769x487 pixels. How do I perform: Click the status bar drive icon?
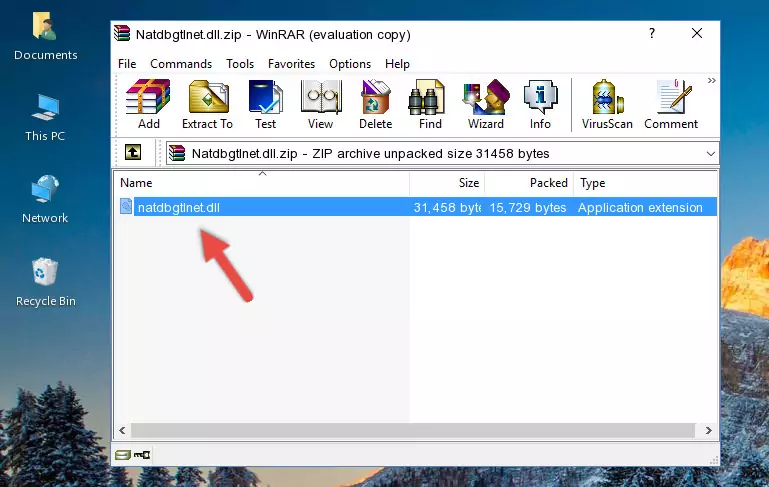[123, 455]
